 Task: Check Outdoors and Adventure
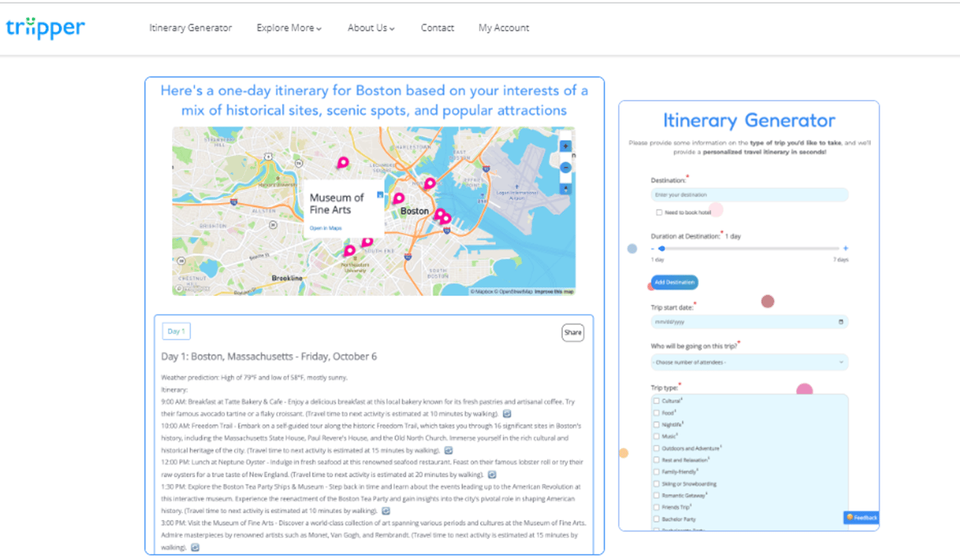point(657,448)
